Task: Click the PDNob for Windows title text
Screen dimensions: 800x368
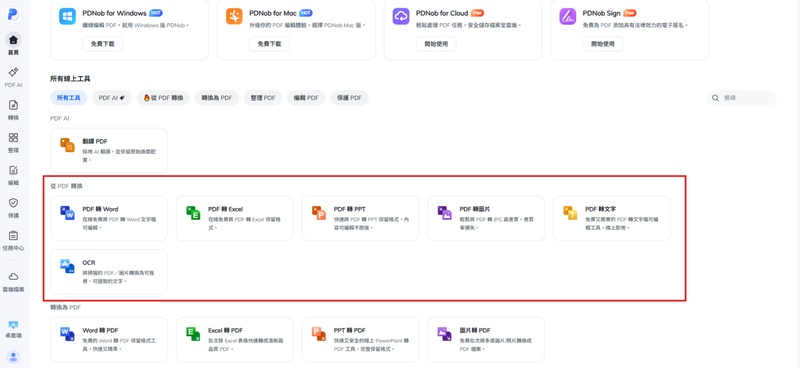Action: [114, 13]
